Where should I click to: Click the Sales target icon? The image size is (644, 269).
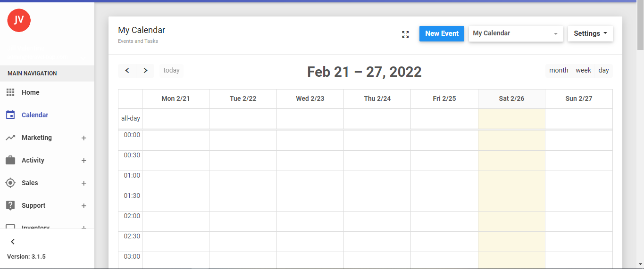pos(10,183)
